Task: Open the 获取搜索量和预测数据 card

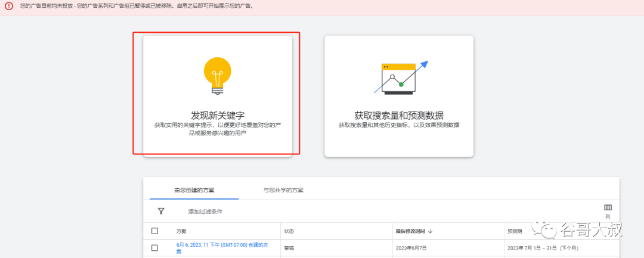Action: (x=399, y=96)
